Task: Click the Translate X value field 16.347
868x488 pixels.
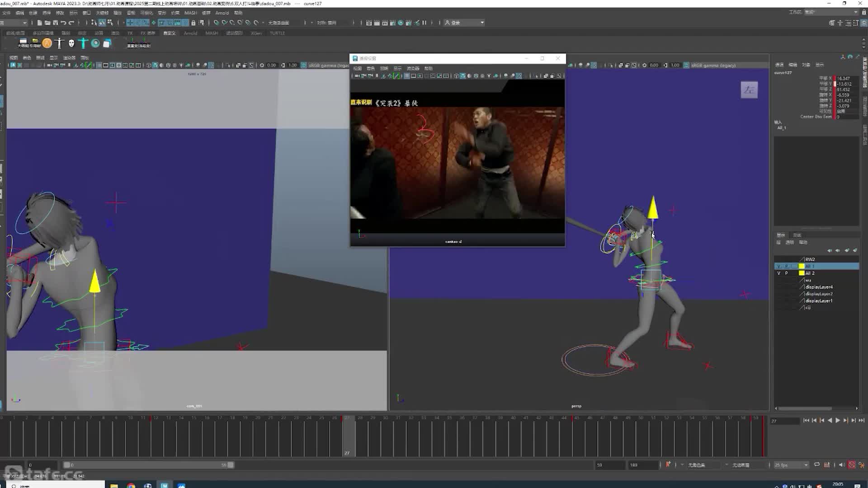Action: click(847, 78)
